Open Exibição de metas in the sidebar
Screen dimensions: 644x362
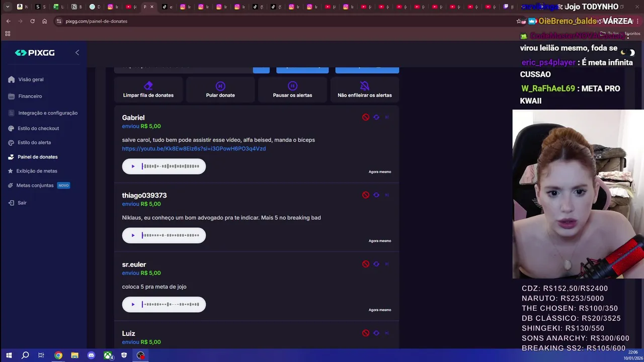[33, 171]
